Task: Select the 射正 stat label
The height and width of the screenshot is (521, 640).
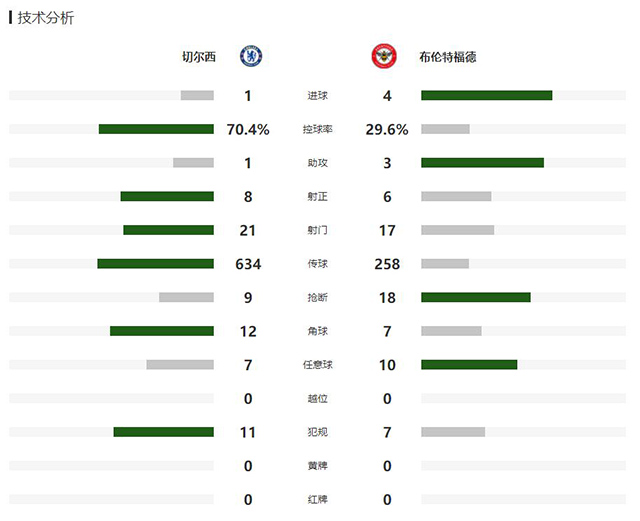Action: pyautogui.click(x=318, y=197)
